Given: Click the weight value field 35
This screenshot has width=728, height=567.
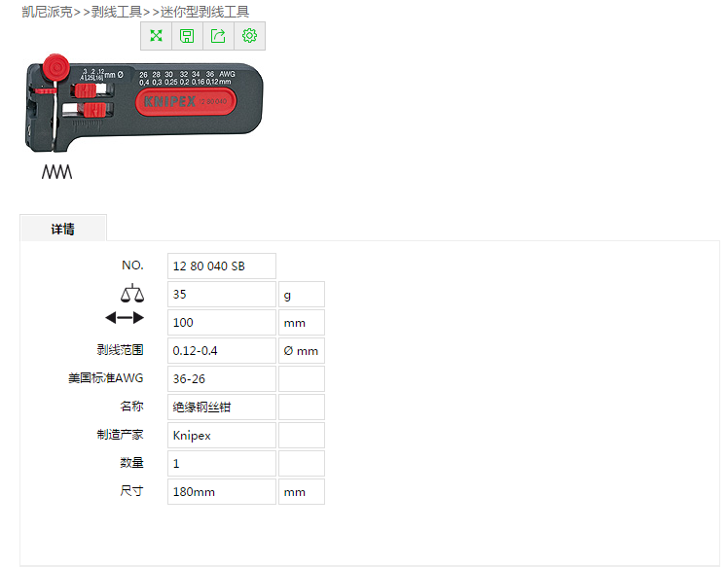Looking at the screenshot, I should point(222,294).
